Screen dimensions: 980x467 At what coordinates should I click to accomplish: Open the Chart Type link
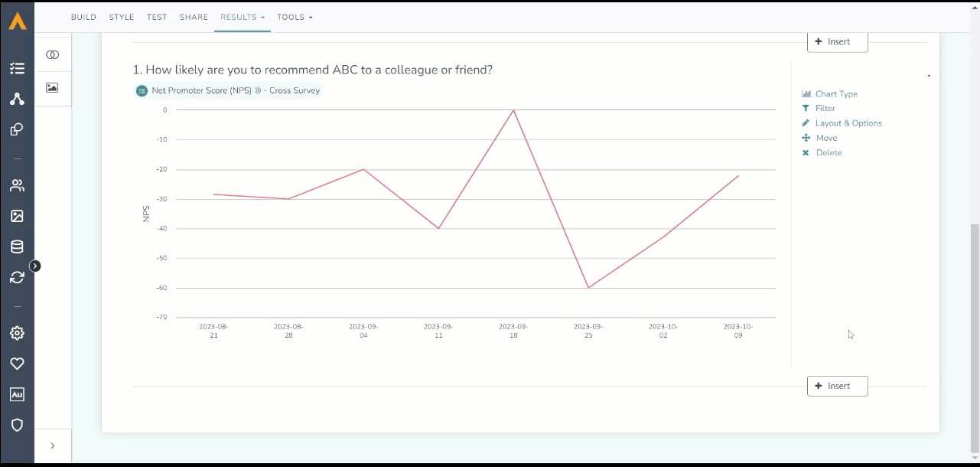(836, 93)
